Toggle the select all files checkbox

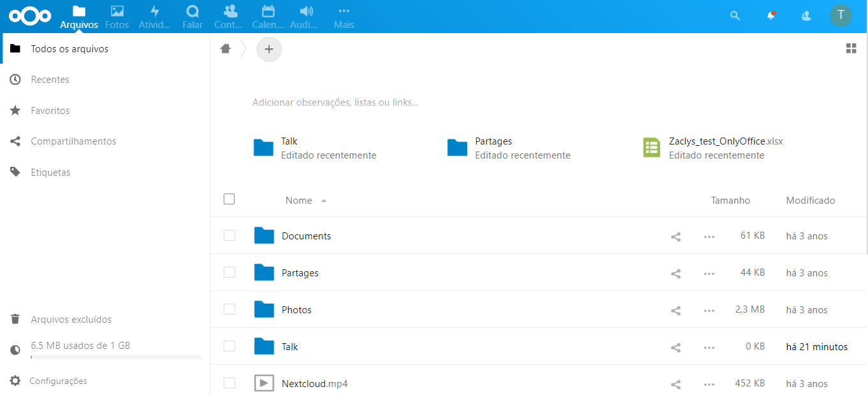pyautogui.click(x=229, y=199)
